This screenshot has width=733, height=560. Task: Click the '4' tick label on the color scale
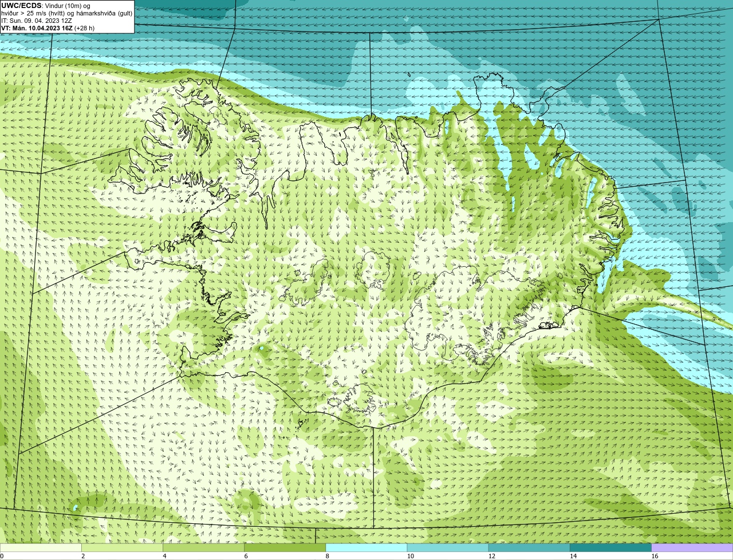click(x=164, y=556)
